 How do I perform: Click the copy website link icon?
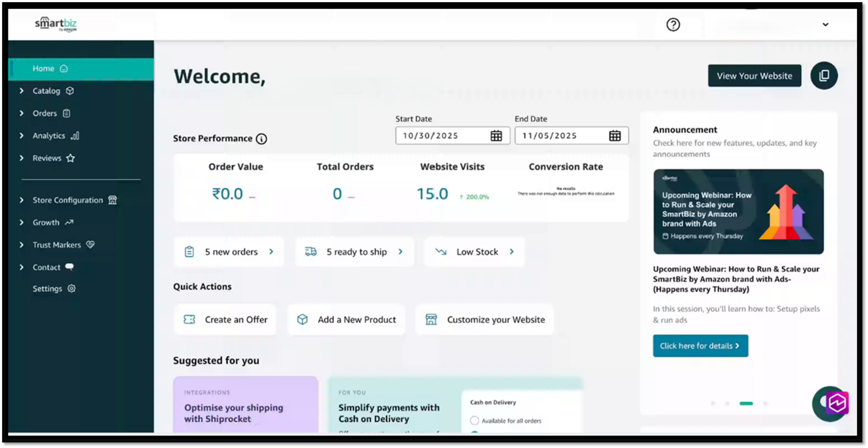(x=824, y=76)
